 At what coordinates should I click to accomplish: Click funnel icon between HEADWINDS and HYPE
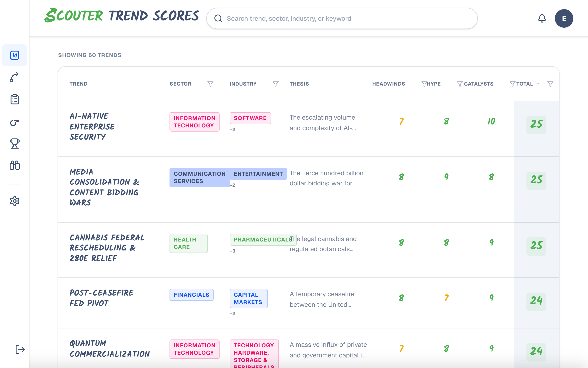point(424,84)
